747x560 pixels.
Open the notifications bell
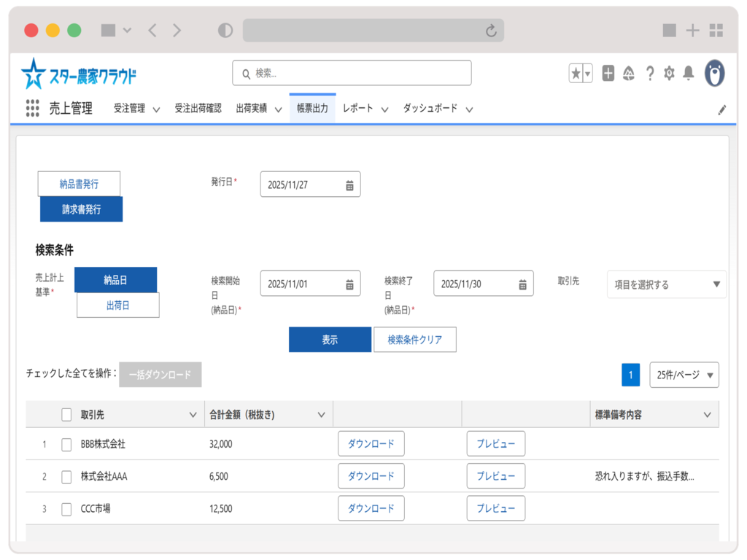click(x=688, y=73)
